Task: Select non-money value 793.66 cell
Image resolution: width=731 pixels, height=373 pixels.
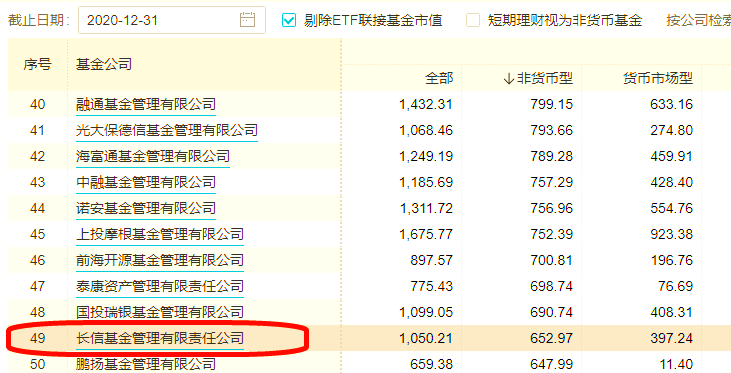Action: pyautogui.click(x=552, y=130)
